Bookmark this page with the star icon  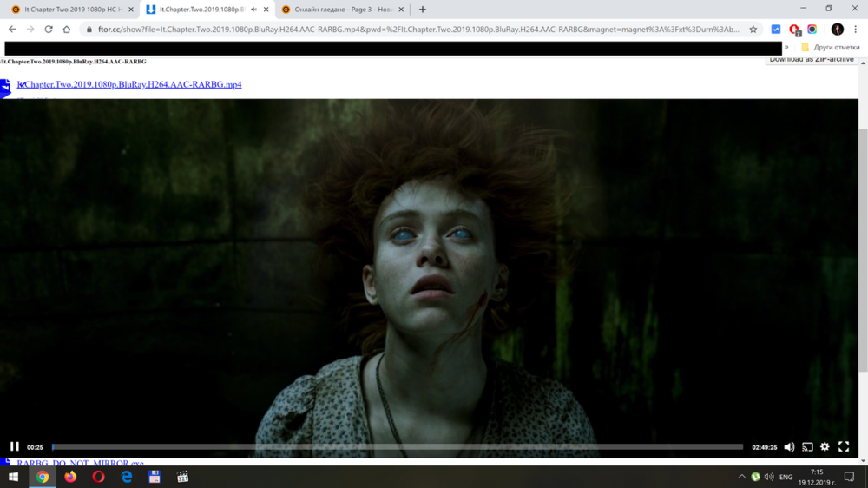(753, 29)
